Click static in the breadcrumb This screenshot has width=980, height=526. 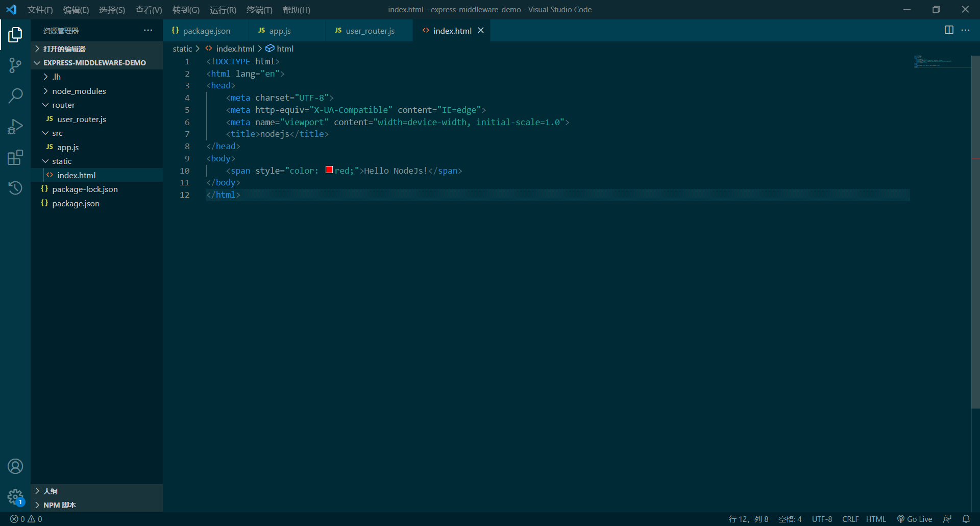182,49
